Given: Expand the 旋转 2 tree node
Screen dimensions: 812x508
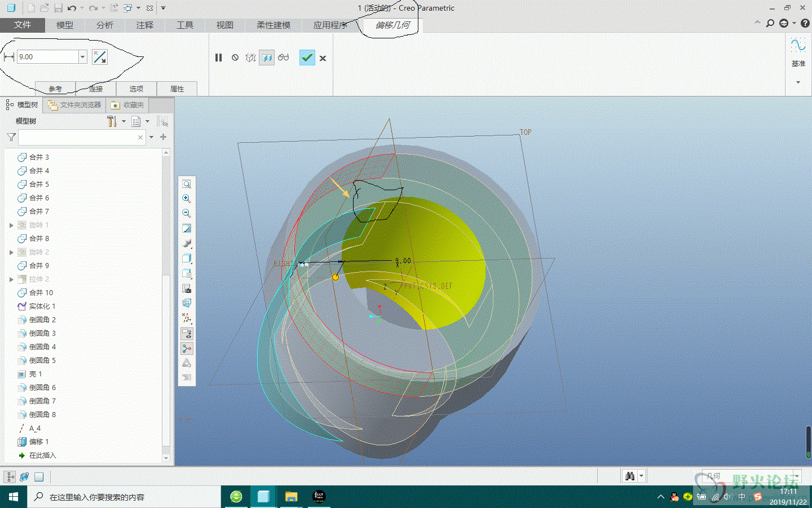Looking at the screenshot, I should (11, 252).
